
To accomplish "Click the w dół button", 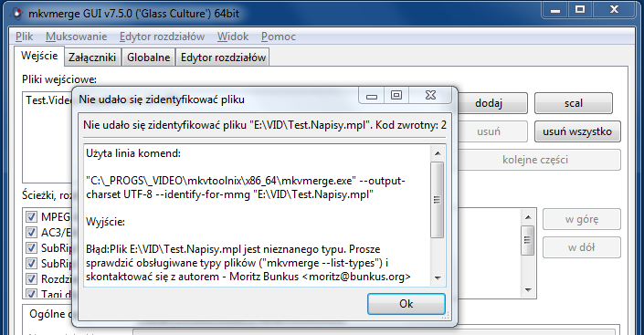I will [x=582, y=247].
